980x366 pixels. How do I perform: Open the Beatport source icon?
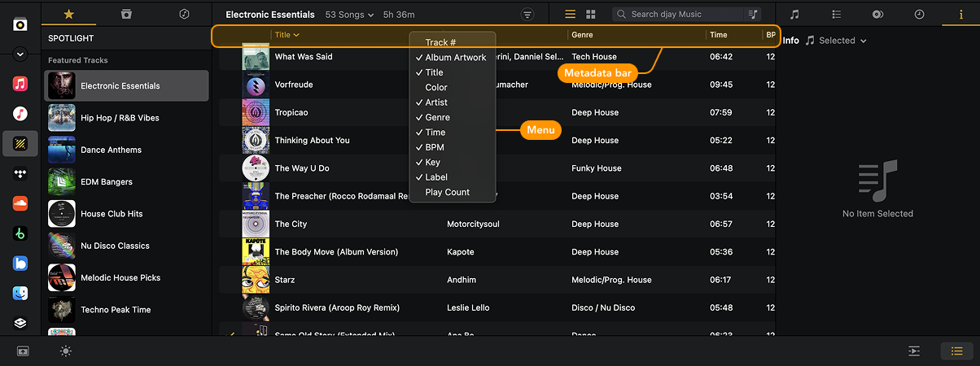pos(20,233)
